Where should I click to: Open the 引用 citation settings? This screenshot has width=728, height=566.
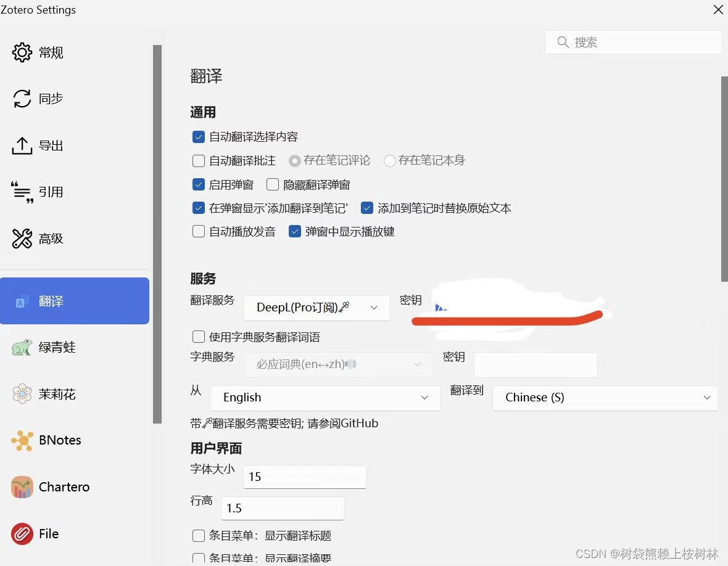pyautogui.click(x=51, y=192)
